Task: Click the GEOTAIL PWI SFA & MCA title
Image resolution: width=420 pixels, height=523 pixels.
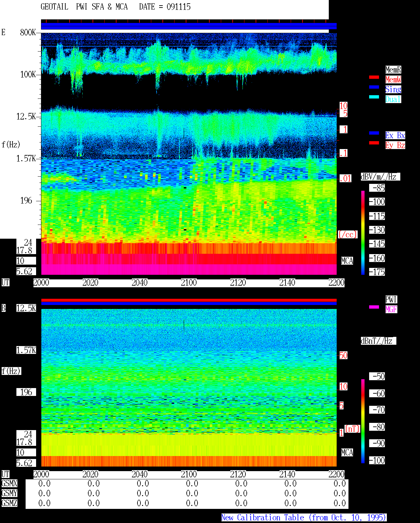Action: [x=84, y=7]
